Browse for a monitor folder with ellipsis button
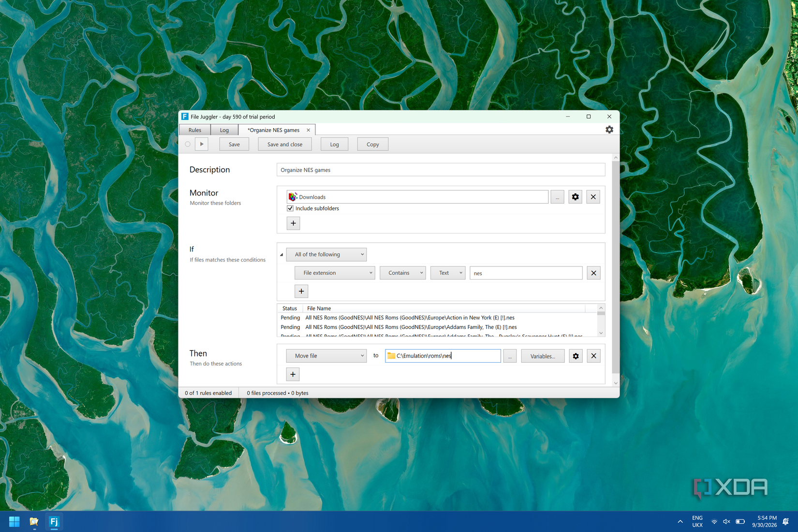798x532 pixels. point(557,197)
